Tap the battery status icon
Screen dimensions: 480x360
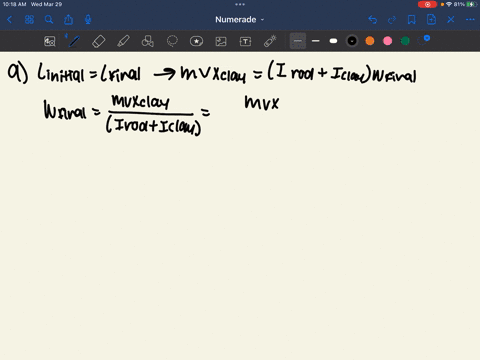point(471,4)
